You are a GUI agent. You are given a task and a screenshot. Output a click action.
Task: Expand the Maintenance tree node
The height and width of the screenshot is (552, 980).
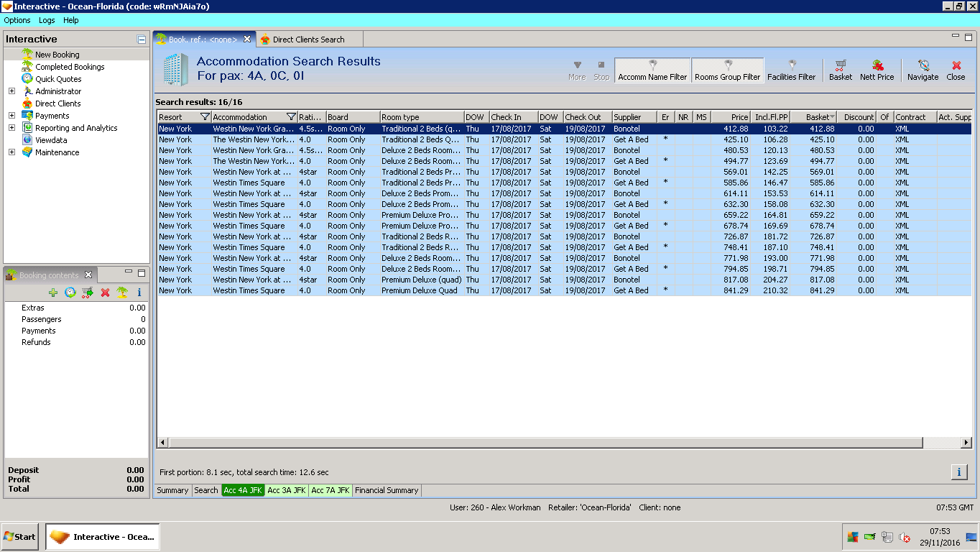coord(11,152)
